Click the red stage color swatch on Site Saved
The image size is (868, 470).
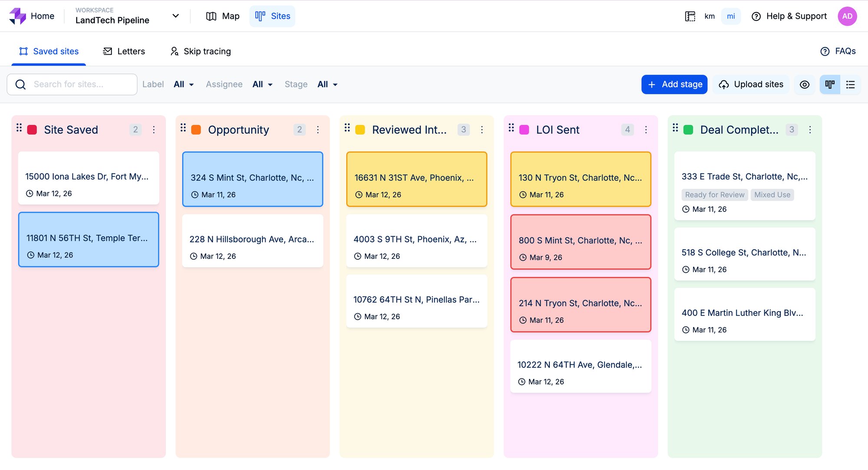pos(32,129)
